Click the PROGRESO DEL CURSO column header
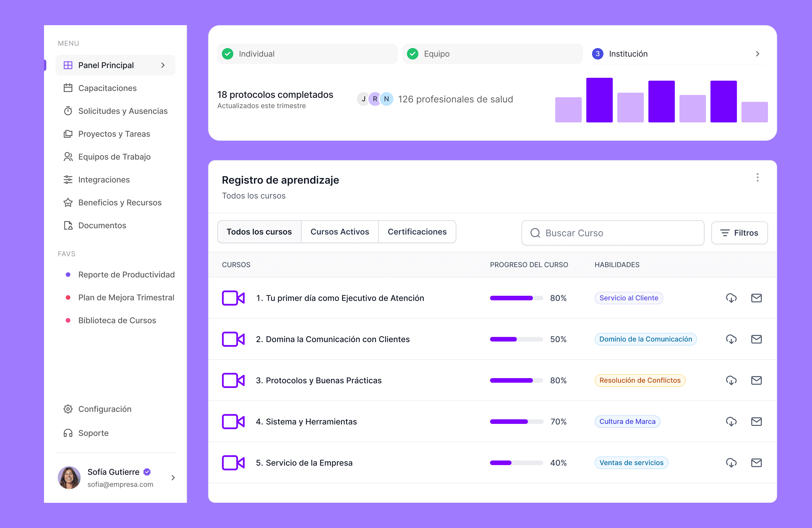812x528 pixels. pyautogui.click(x=529, y=265)
